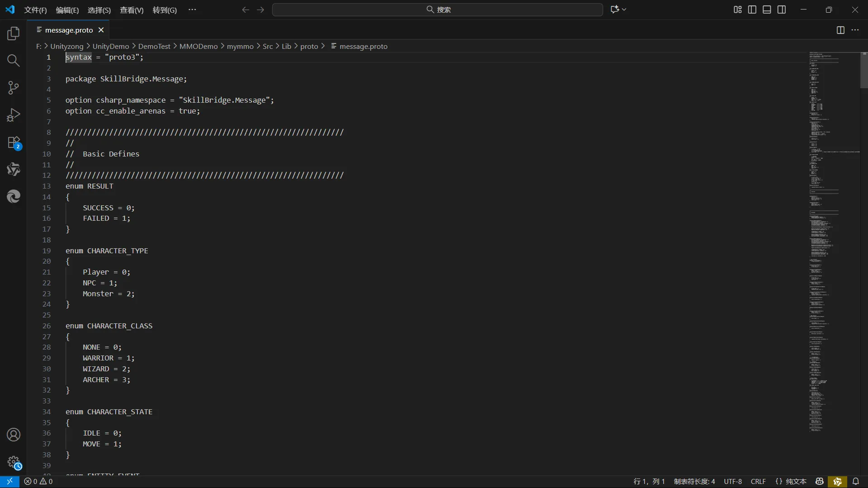
Task: Click the notifications bell in status bar
Action: pyautogui.click(x=856, y=481)
